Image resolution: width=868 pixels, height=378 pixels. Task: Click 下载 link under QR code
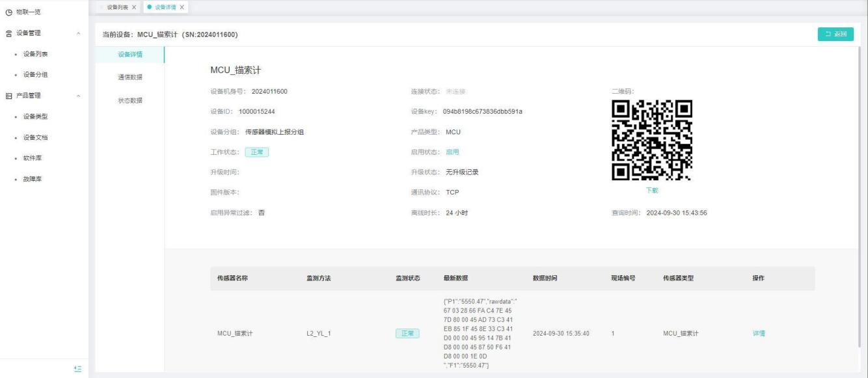652,190
